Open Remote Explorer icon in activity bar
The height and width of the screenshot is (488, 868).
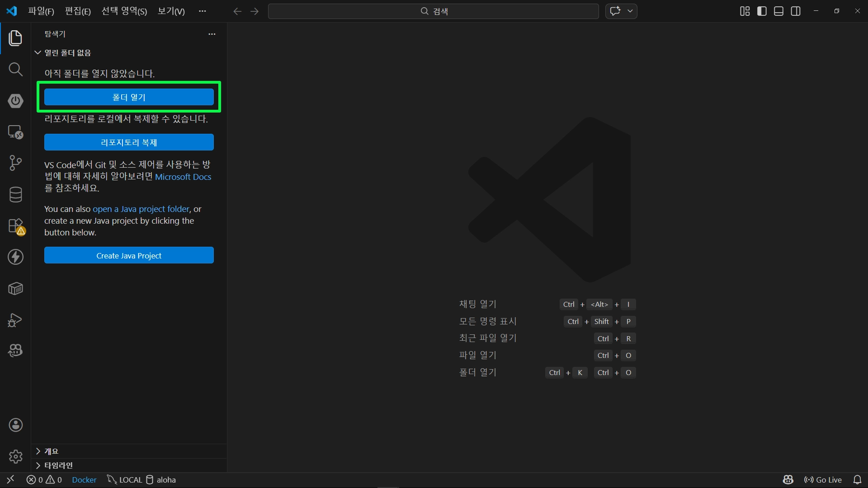click(x=15, y=132)
